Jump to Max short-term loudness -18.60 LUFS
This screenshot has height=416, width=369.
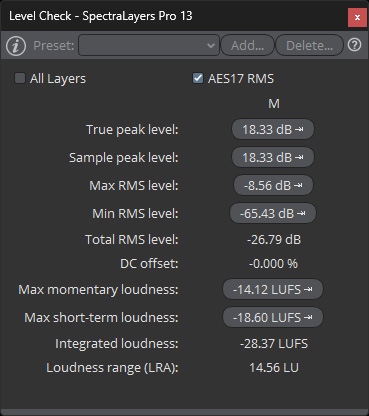click(273, 317)
